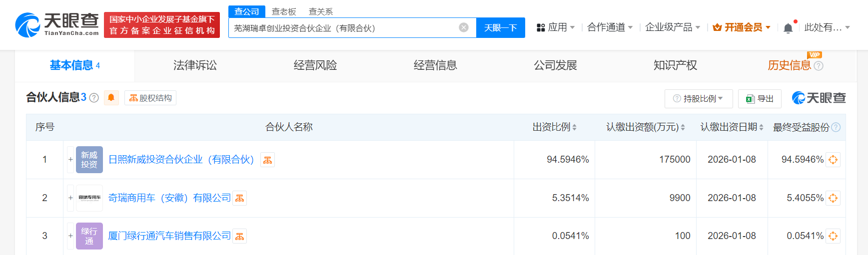This screenshot has height=255, width=868.
Task: Open the 合作通道 dropdown menu
Action: (x=610, y=27)
